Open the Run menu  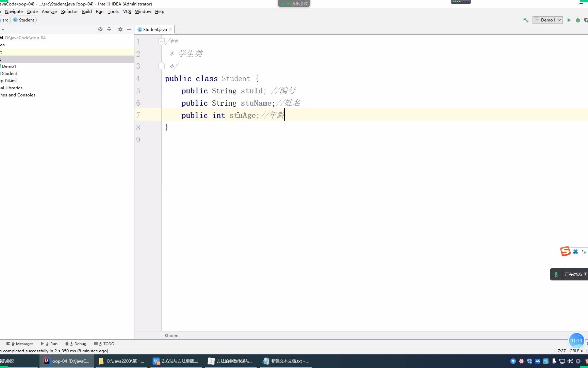pos(100,12)
